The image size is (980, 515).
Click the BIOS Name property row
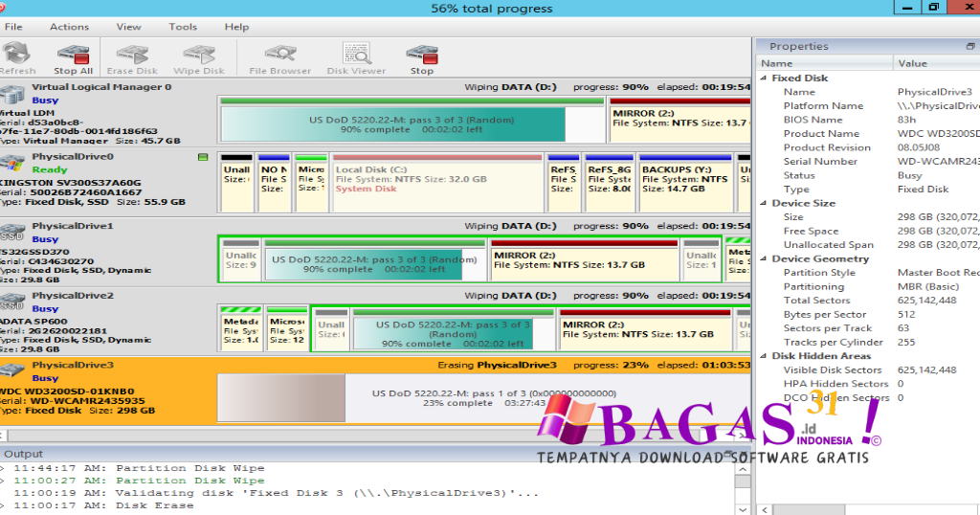pyautogui.click(x=868, y=120)
